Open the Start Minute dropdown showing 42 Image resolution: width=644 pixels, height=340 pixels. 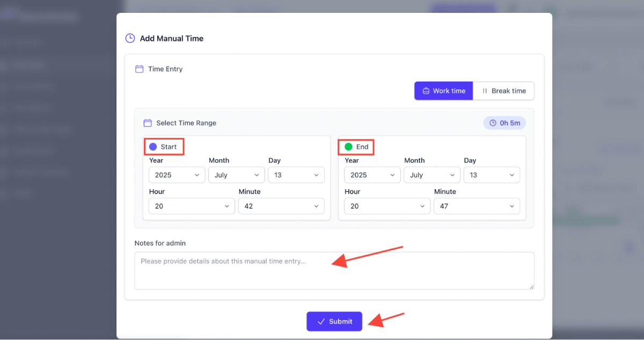point(281,206)
